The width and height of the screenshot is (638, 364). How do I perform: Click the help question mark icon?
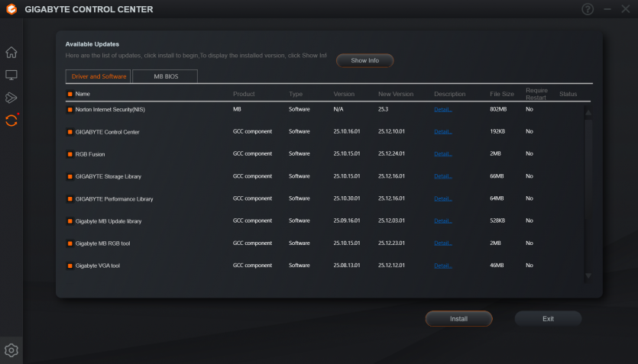point(587,9)
